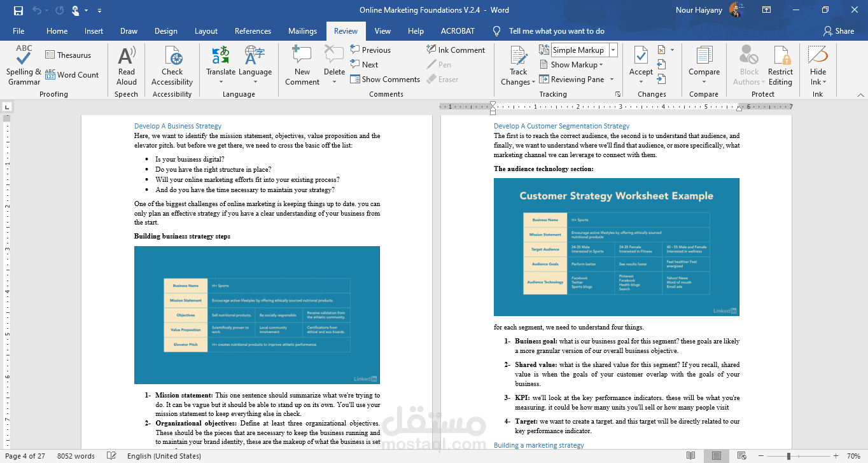Open the Thesaurus
Image resolution: width=868 pixels, height=463 pixels.
point(68,55)
